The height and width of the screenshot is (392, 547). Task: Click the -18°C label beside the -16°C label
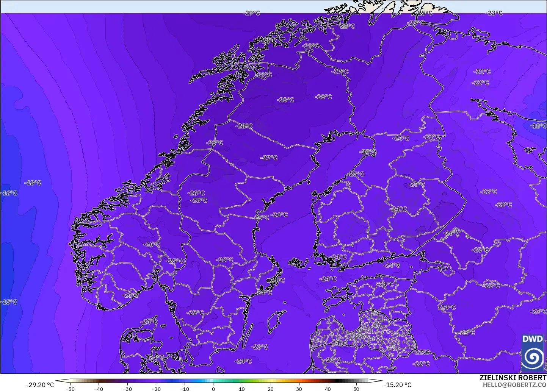[x=33, y=183]
